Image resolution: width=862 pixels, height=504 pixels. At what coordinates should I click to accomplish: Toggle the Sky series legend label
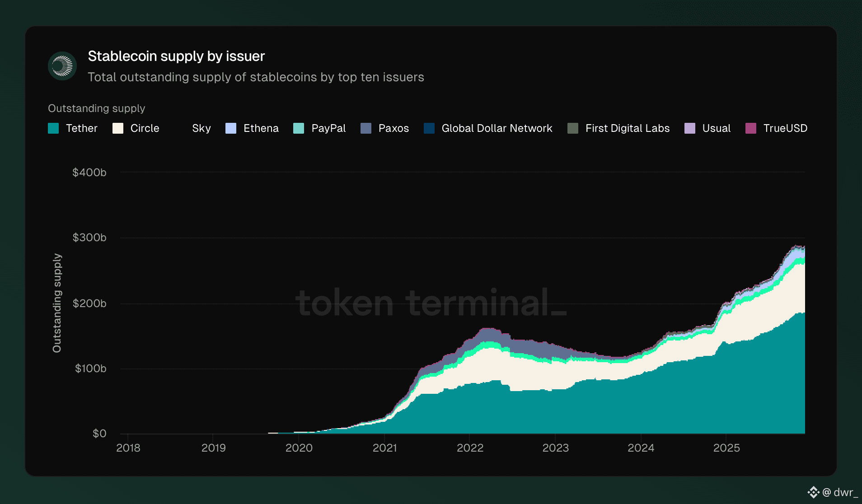[x=201, y=128]
